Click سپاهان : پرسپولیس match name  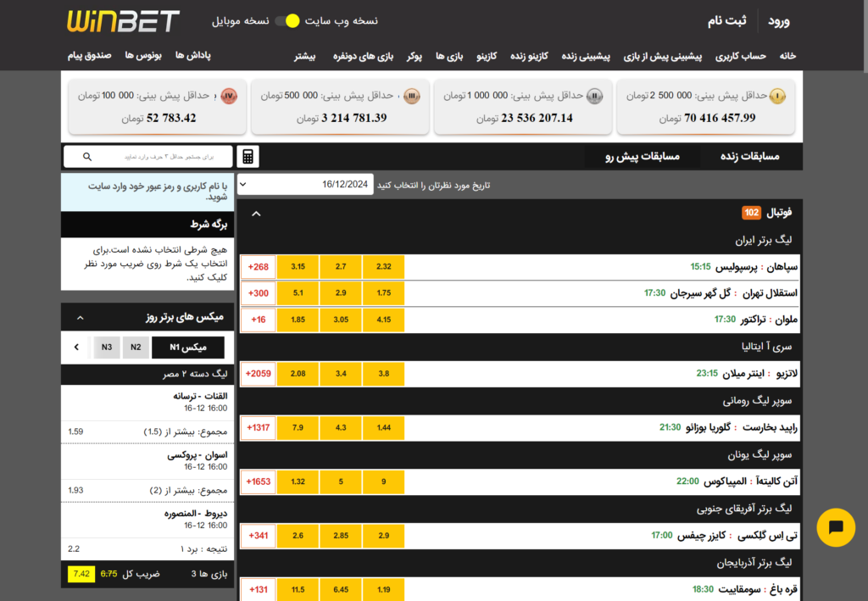point(756,267)
